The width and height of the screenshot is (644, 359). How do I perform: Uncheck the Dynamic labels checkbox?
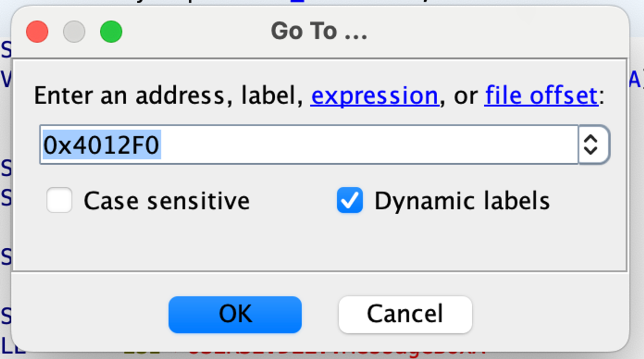pyautogui.click(x=350, y=200)
